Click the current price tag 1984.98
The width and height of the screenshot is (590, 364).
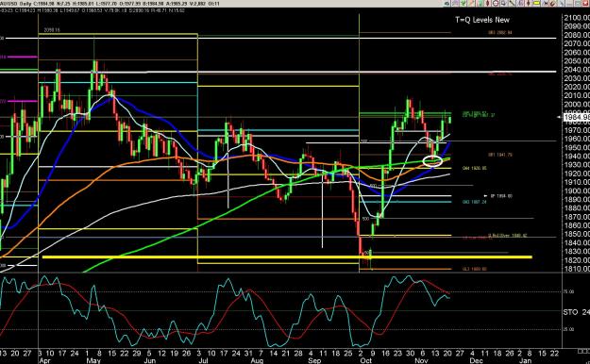coord(577,117)
